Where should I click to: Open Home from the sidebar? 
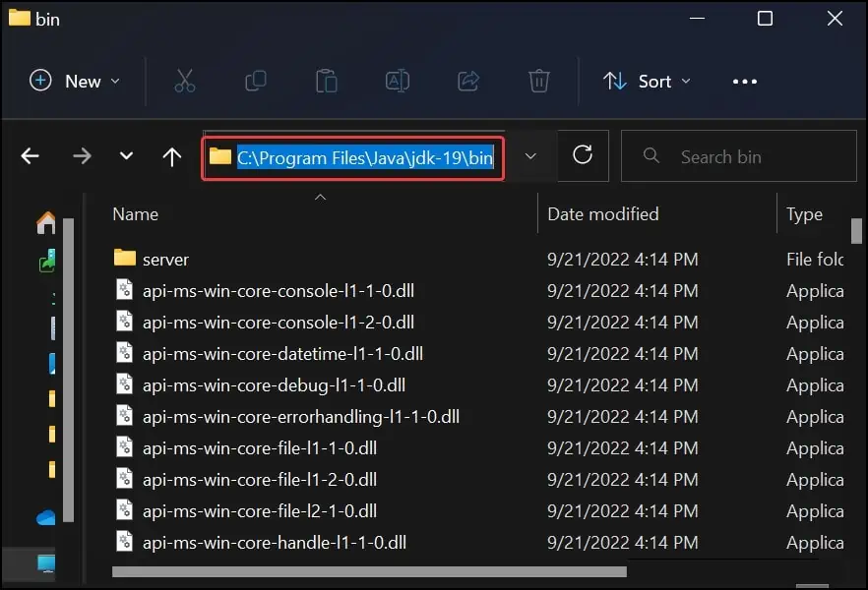tap(44, 221)
